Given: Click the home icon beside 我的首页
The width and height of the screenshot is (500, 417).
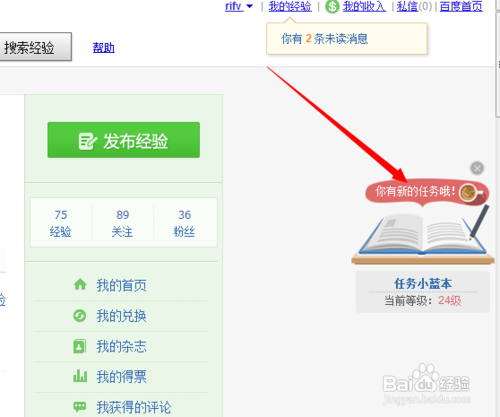Looking at the screenshot, I should (80, 285).
